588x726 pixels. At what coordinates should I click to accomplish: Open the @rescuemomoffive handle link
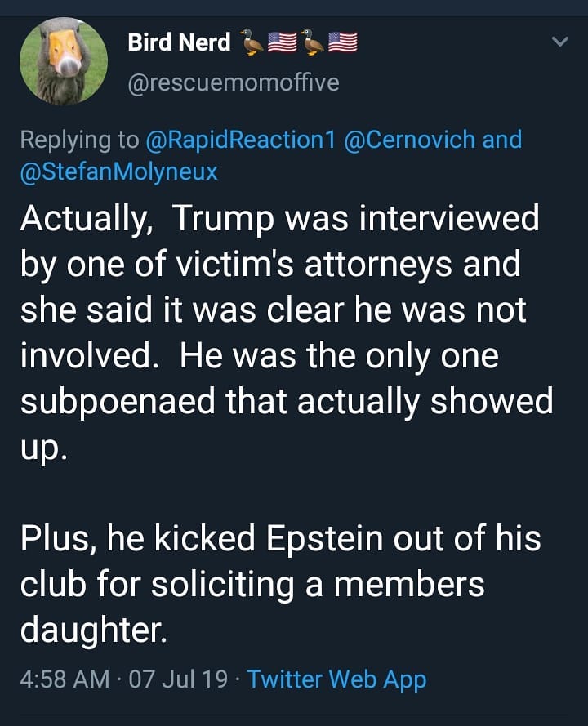(x=233, y=82)
